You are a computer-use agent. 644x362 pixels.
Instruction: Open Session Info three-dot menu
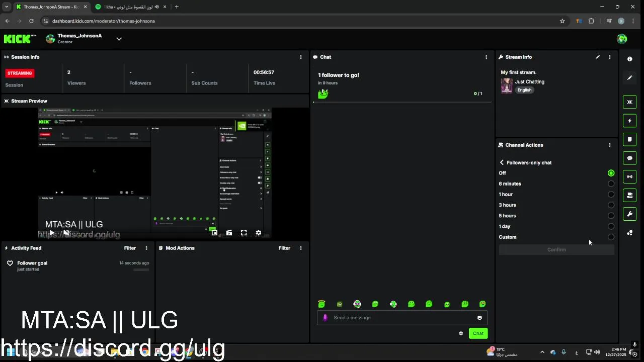(x=301, y=57)
